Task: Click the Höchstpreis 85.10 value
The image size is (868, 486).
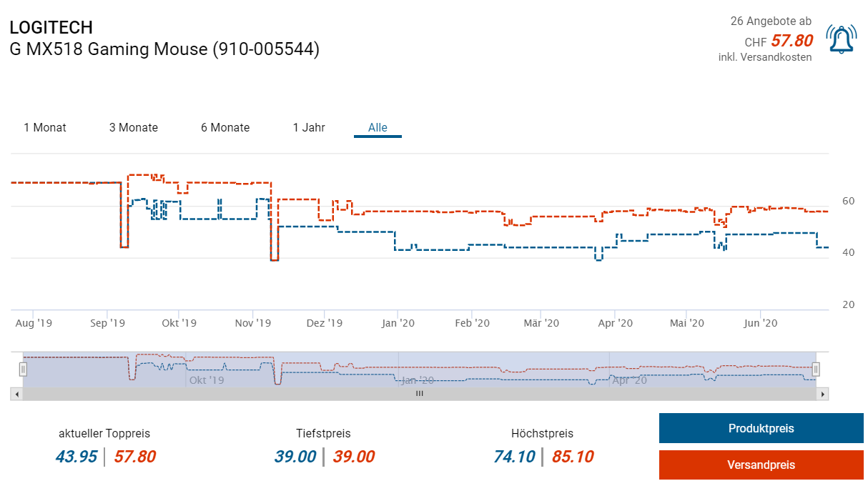Action: [573, 457]
